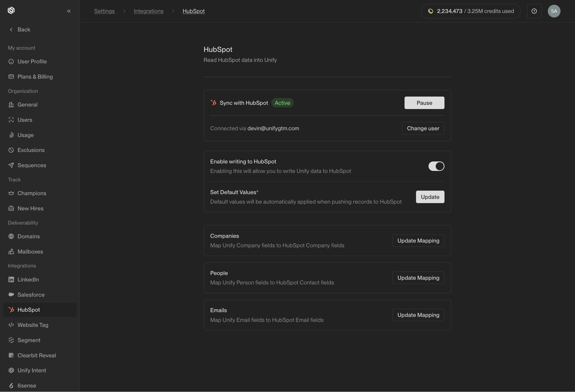This screenshot has width=575, height=392.
Task: Open the Exclusions settings page
Action: (x=31, y=150)
